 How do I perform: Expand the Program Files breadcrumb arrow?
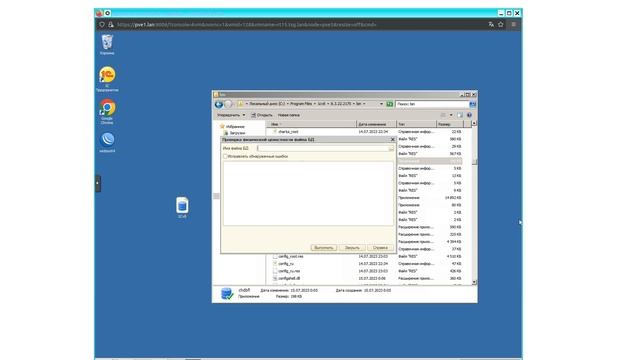[315, 104]
